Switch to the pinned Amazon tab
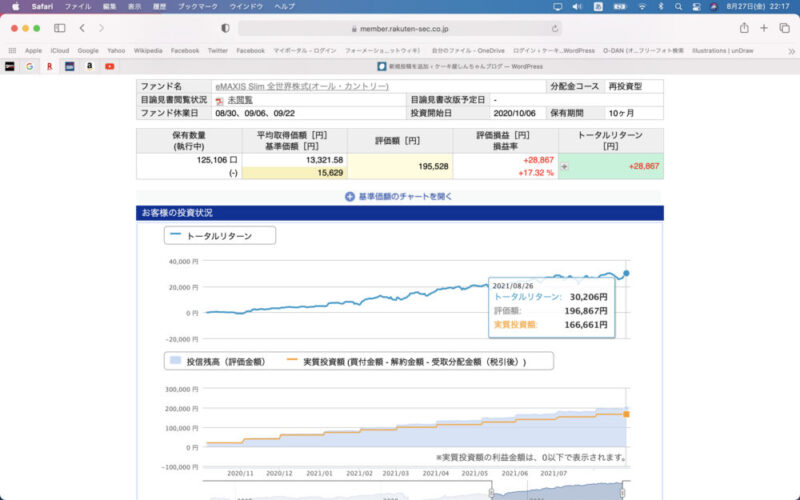The width and height of the screenshot is (800, 500). point(89,66)
